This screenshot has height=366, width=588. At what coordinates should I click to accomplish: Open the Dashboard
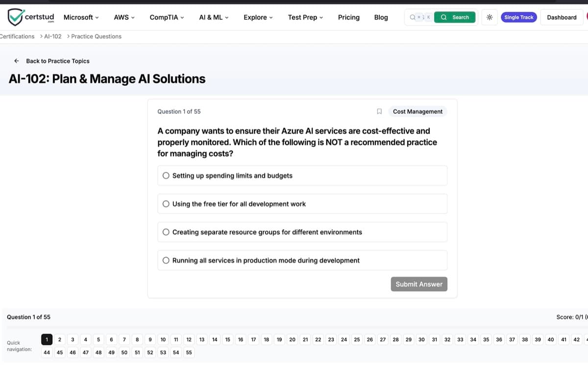coord(562,17)
